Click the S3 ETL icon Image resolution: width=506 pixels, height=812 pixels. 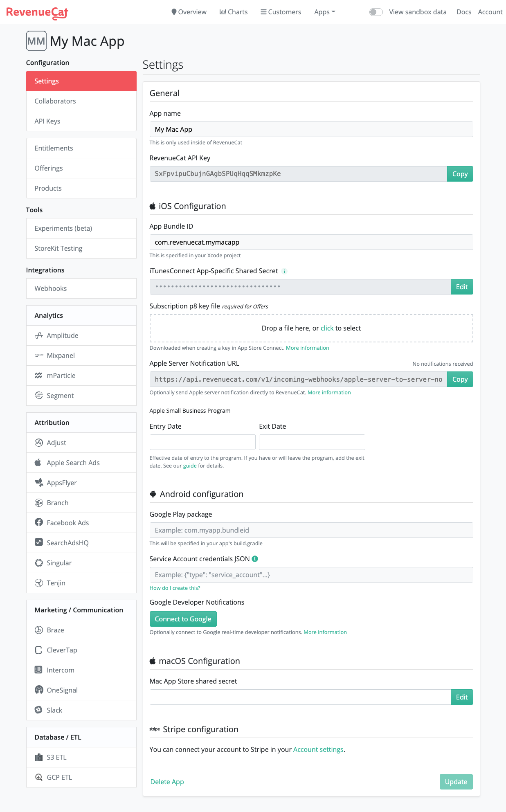click(39, 757)
